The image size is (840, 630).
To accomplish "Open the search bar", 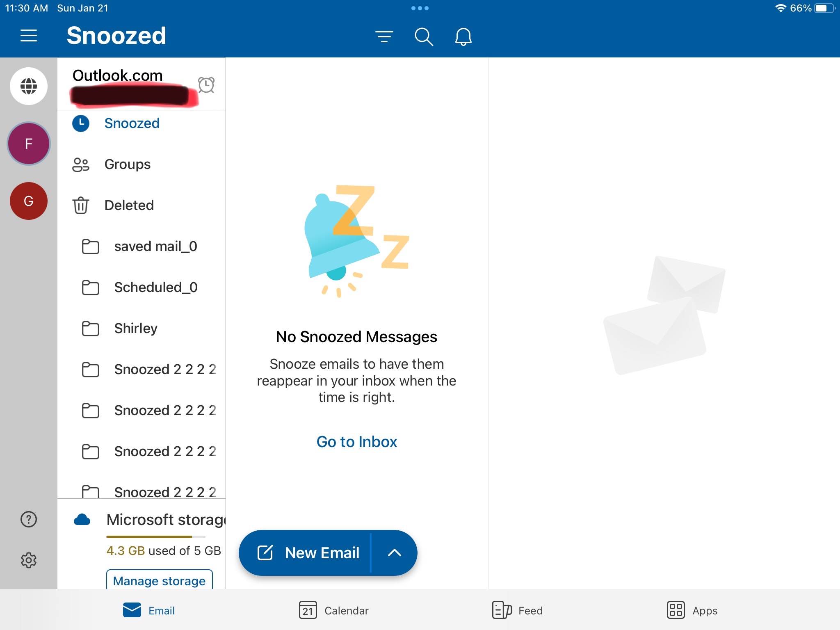I will coord(424,37).
